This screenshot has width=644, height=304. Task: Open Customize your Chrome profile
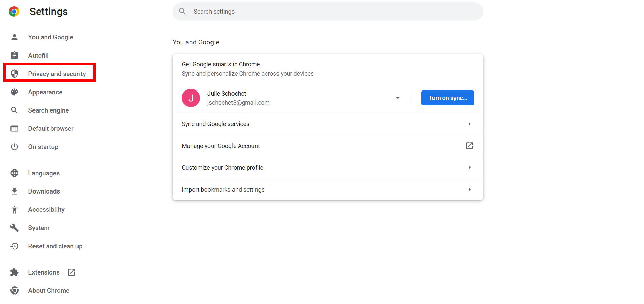coord(328,168)
